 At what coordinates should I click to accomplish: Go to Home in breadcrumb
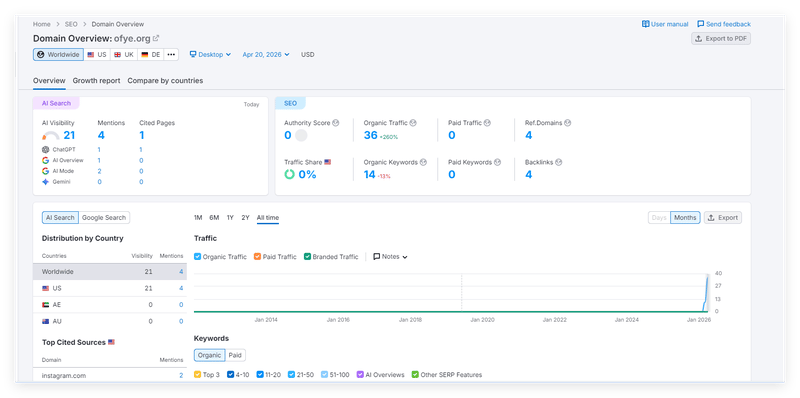42,24
